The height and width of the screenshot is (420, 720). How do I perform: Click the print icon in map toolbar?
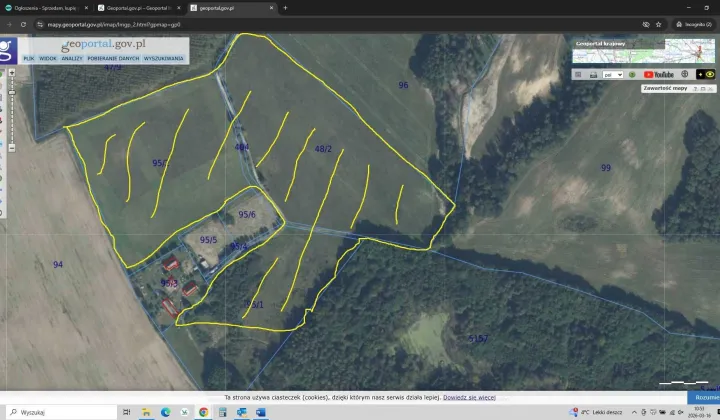[x=594, y=74]
